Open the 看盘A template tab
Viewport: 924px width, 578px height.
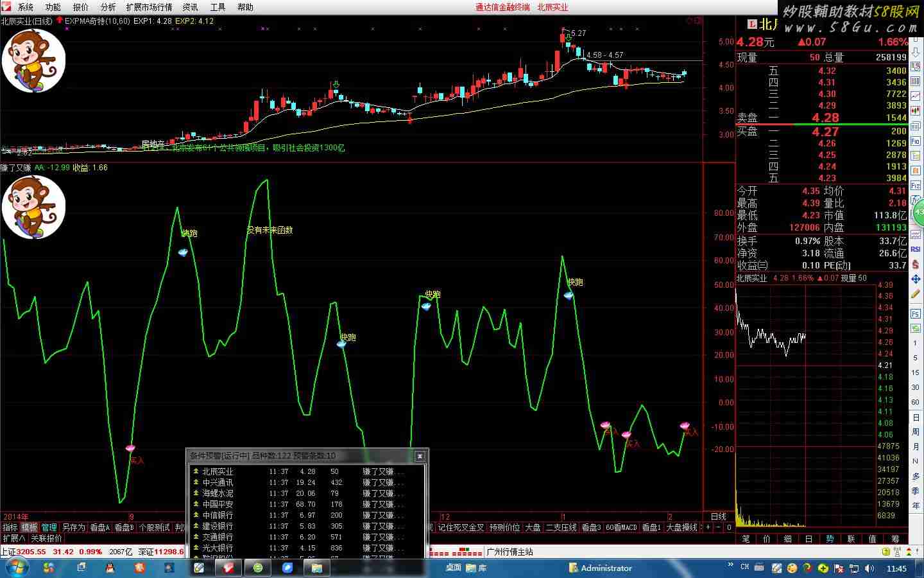(x=100, y=527)
